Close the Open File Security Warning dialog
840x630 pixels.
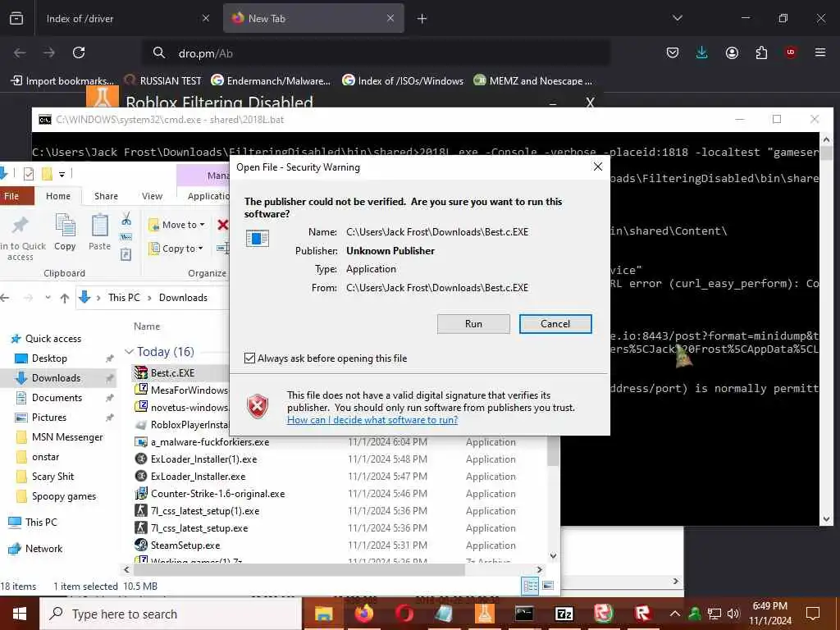(x=598, y=167)
